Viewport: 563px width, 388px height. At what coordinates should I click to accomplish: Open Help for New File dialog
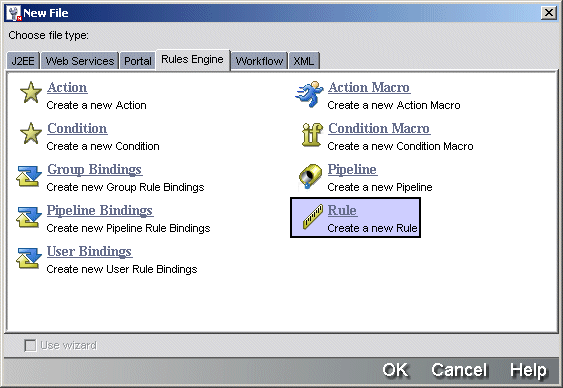529,370
